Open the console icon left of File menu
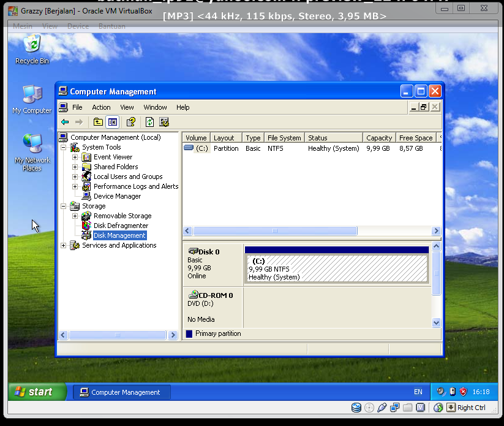504x426 pixels. (63, 107)
